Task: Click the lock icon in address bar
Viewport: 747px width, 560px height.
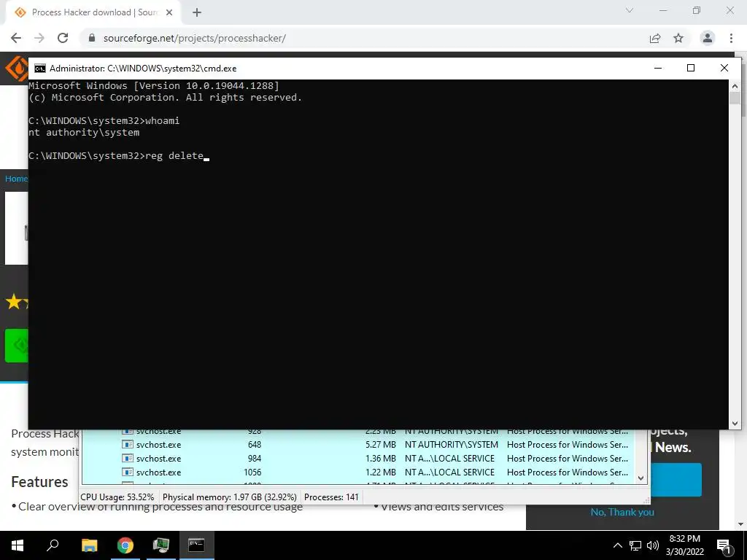Action: tap(92, 38)
